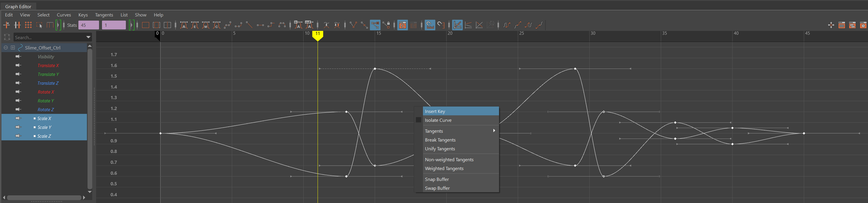Apply the E auto tangent type

point(195,25)
